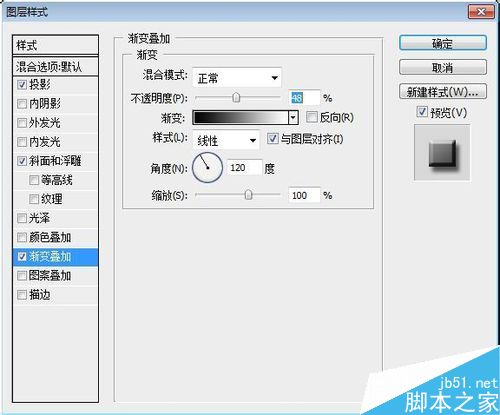500x415 pixels.
Task: Close the 图层样式 dialog window
Action: [481, 12]
